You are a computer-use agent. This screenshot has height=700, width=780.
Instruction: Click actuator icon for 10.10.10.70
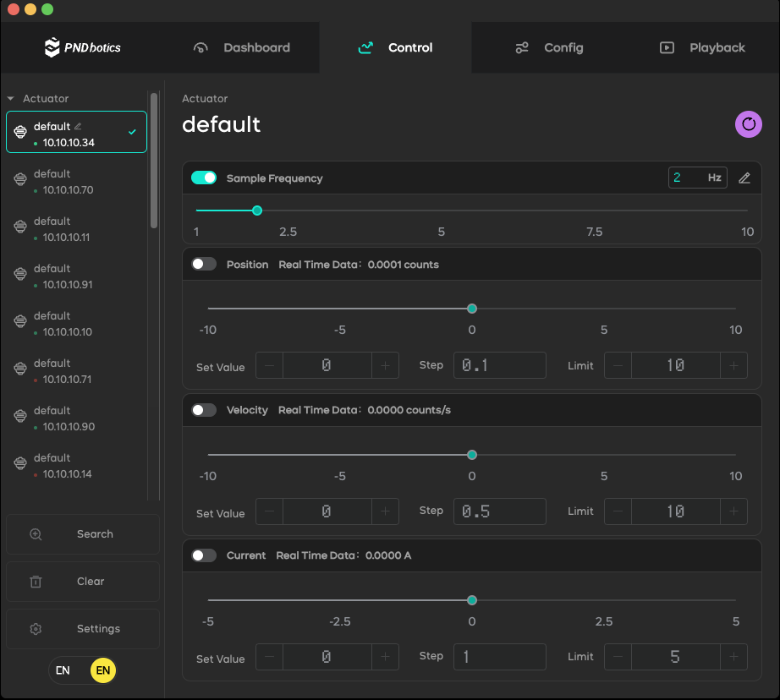pos(20,179)
